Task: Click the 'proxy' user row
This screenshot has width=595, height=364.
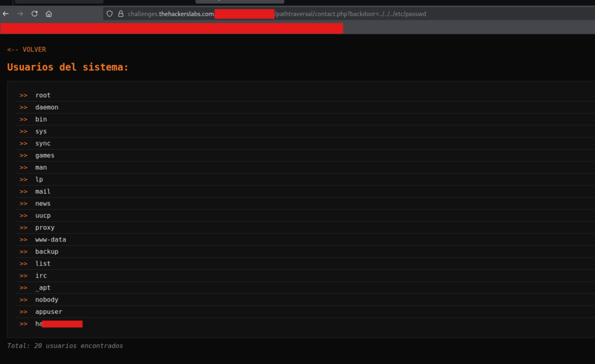Action: (45, 228)
